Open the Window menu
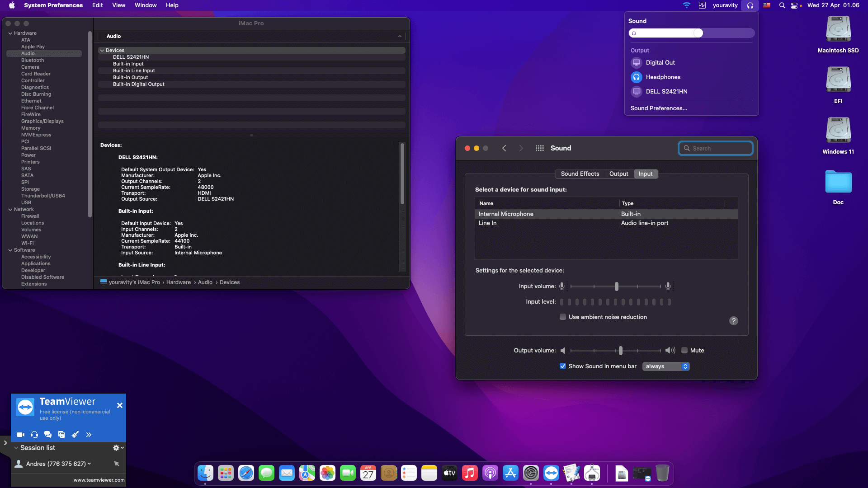This screenshot has width=868, height=488. [x=146, y=5]
